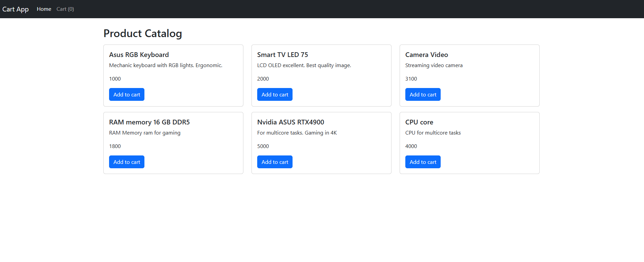The height and width of the screenshot is (262, 644).
Task: Add Camera Video to cart
Action: (423, 94)
